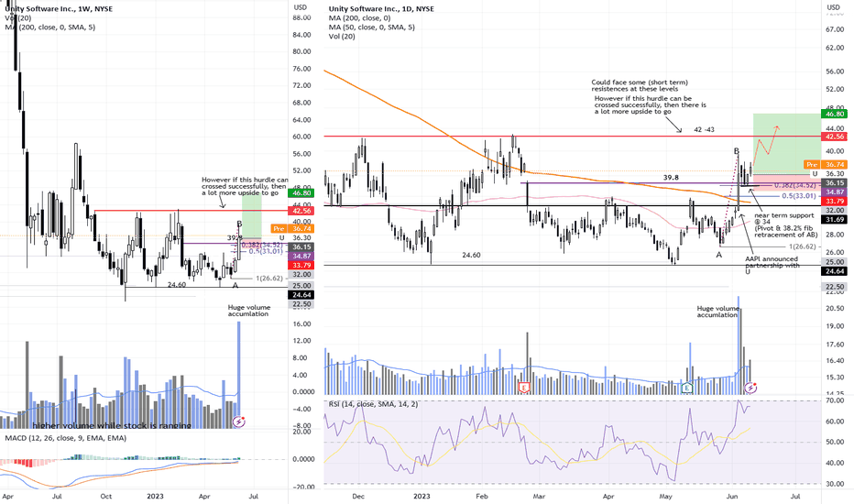Select the 'Could face some (short term) resistences' note

(640, 85)
